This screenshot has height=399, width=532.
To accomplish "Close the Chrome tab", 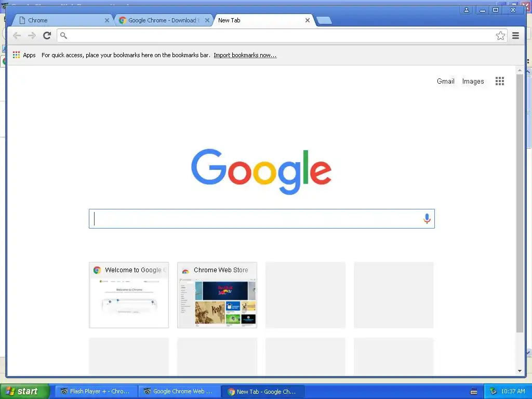I will point(107,20).
